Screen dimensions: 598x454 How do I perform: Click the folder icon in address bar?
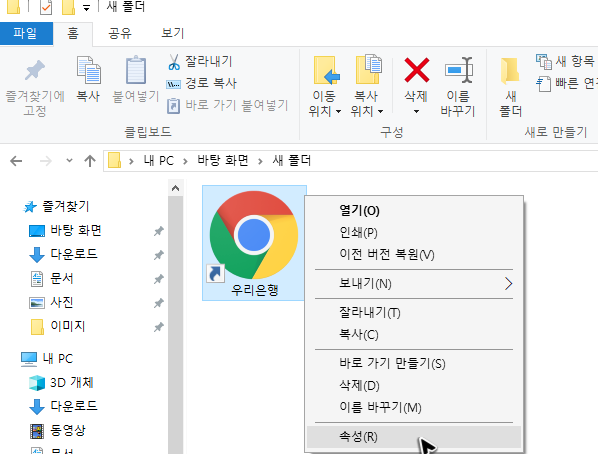114,161
